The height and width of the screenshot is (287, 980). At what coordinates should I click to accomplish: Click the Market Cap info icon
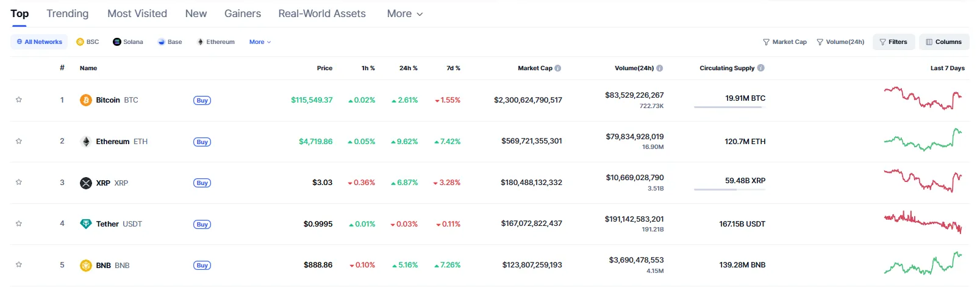(x=558, y=68)
